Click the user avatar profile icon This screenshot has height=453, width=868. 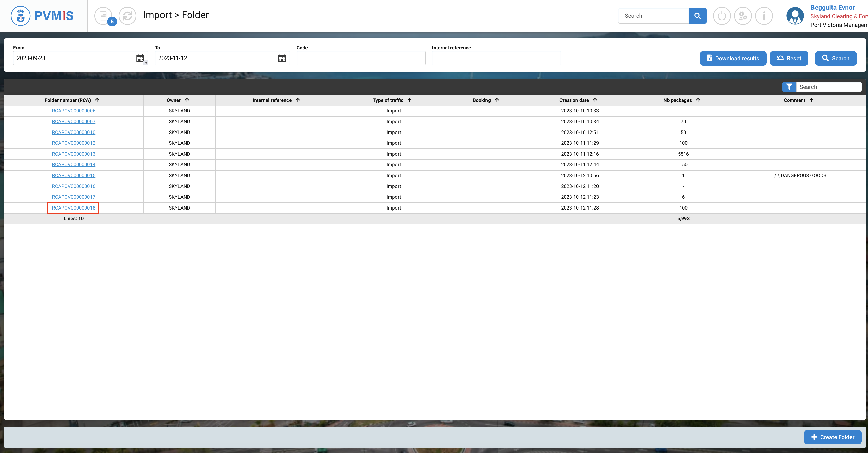coord(795,16)
